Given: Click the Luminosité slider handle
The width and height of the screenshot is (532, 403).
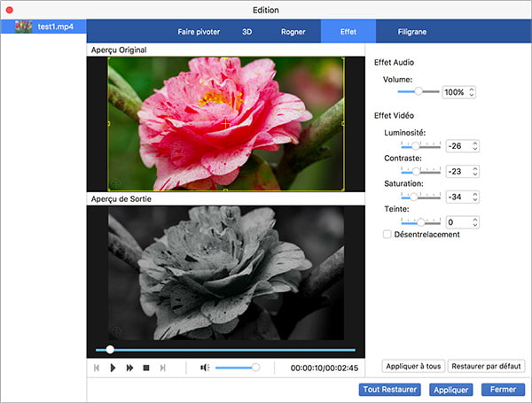Looking at the screenshot, I should point(415,146).
